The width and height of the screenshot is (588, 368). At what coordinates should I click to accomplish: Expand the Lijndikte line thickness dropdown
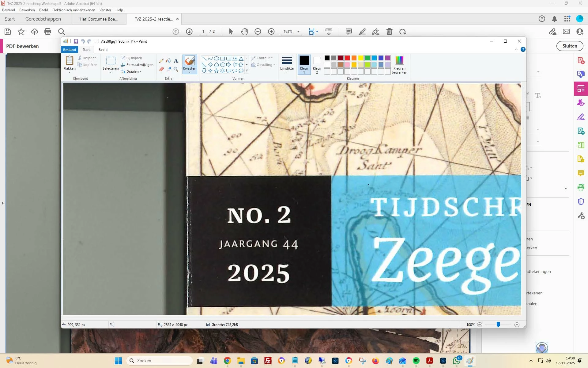pyautogui.click(x=287, y=64)
